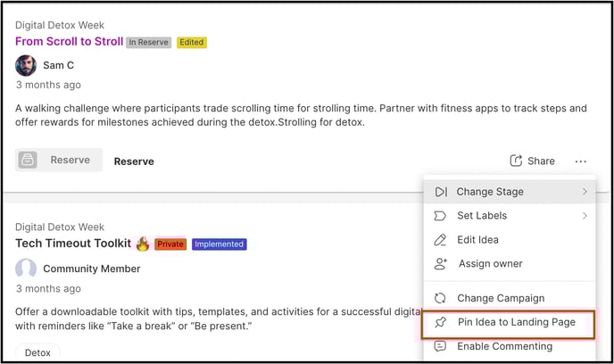The width and height of the screenshot is (614, 364).
Task: Click the Reserve archive box icon
Action: click(x=28, y=160)
